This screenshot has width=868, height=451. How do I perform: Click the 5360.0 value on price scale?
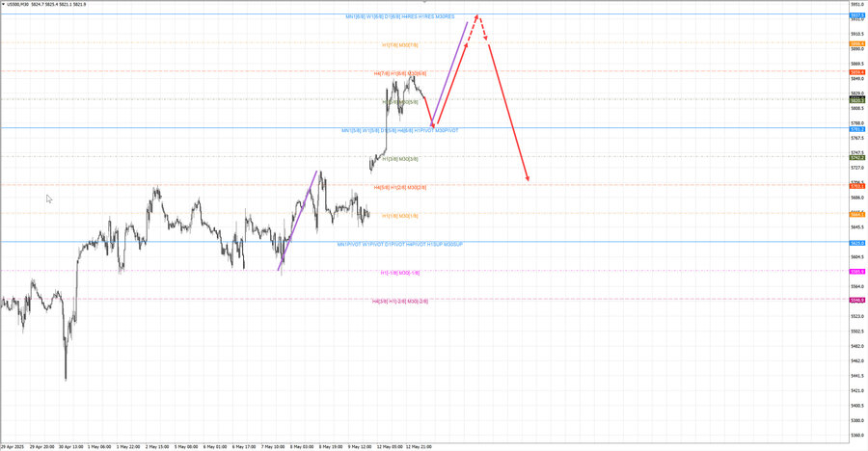point(857,436)
